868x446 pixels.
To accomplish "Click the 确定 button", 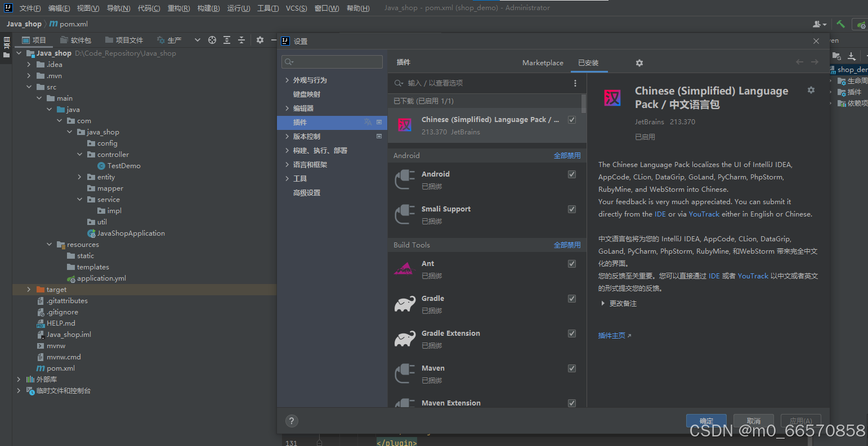I will (706, 421).
